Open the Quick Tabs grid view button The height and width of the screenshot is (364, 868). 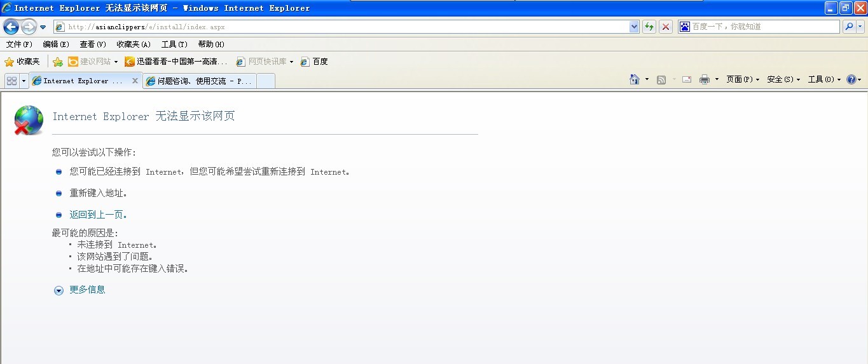pos(11,81)
